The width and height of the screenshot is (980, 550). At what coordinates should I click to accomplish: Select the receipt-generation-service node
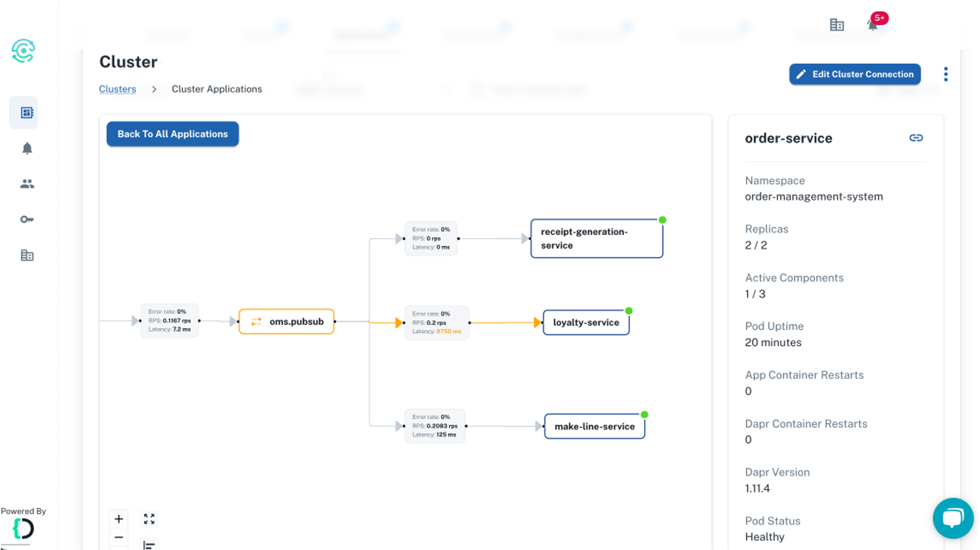(596, 238)
